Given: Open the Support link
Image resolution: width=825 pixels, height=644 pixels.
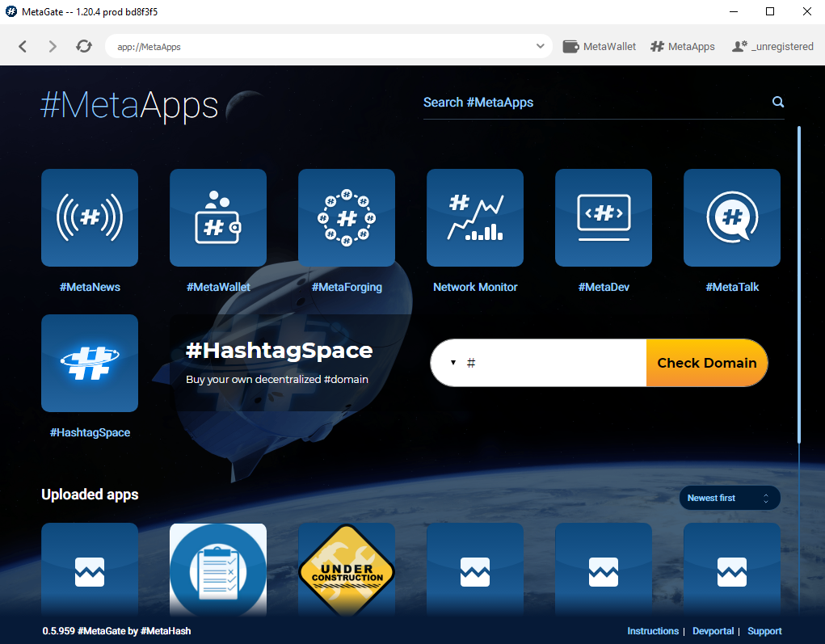Looking at the screenshot, I should point(764,631).
